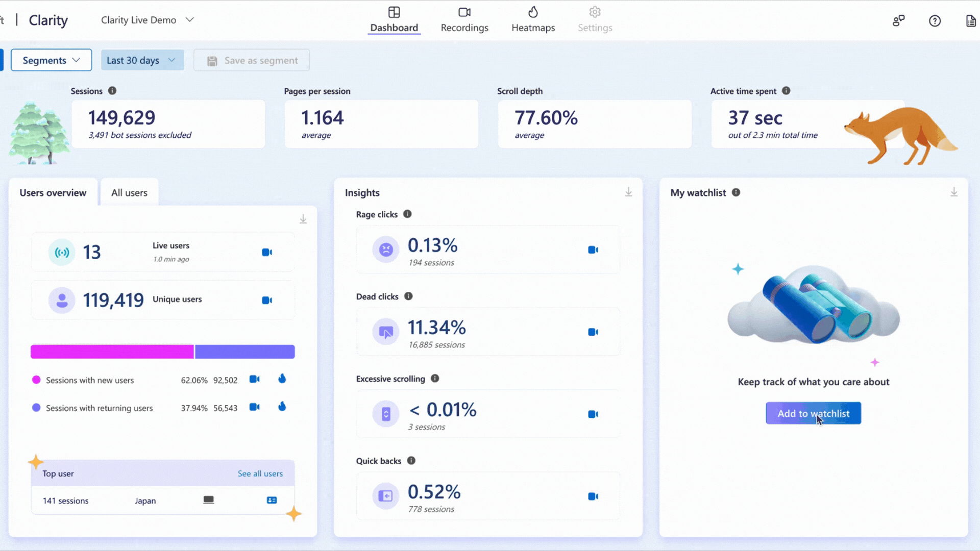Open heatmaps for Sessions with new users
The height and width of the screenshot is (551, 980).
point(282,379)
